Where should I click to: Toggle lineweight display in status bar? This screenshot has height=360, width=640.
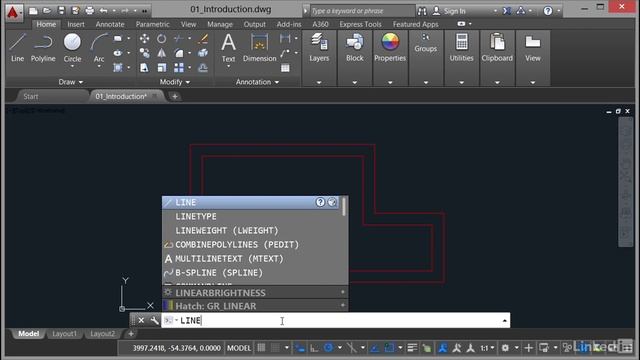pos(412,348)
